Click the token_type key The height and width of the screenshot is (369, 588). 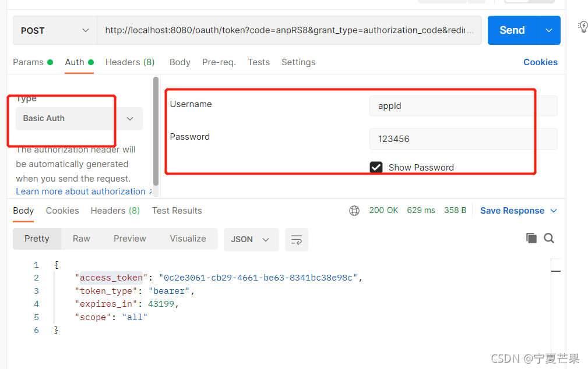106,291
